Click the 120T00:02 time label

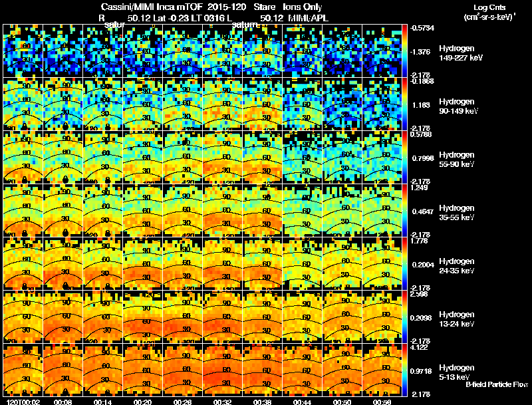(x=23, y=402)
